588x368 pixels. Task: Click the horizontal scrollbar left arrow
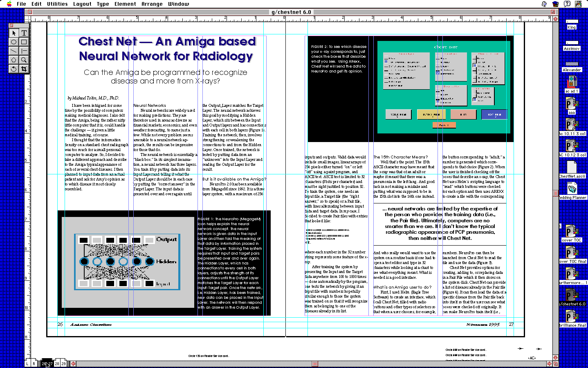click(x=74, y=363)
